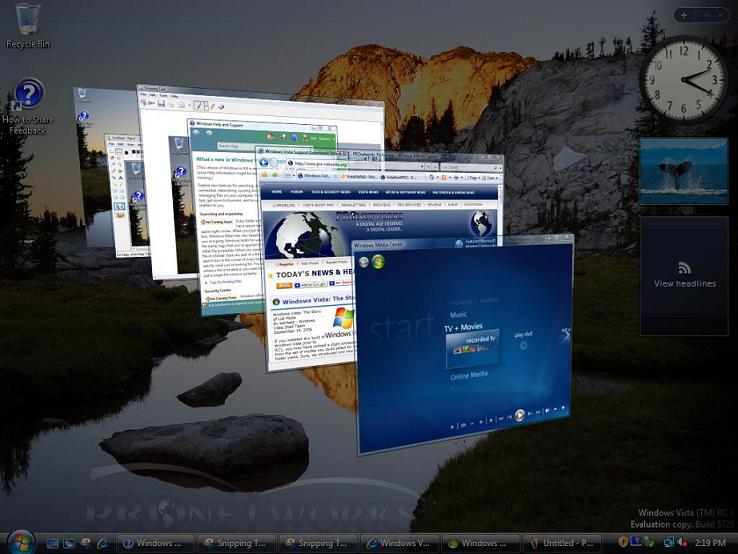Click the add gadget plus button atop the sidebar
The height and width of the screenshot is (554, 738).
coord(683,15)
